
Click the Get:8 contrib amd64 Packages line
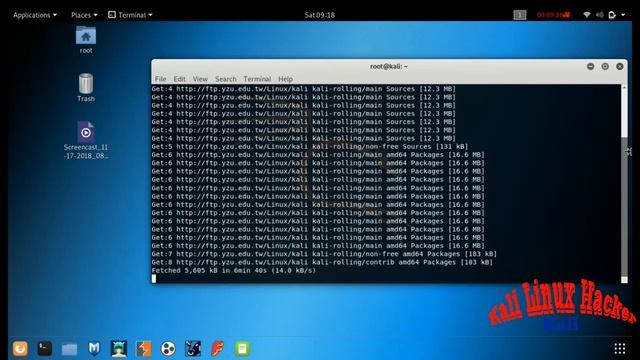322,262
